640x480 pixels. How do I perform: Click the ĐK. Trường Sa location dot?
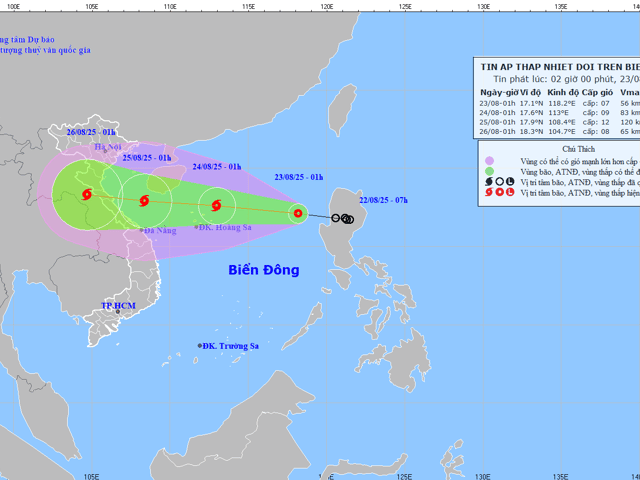tap(199, 346)
